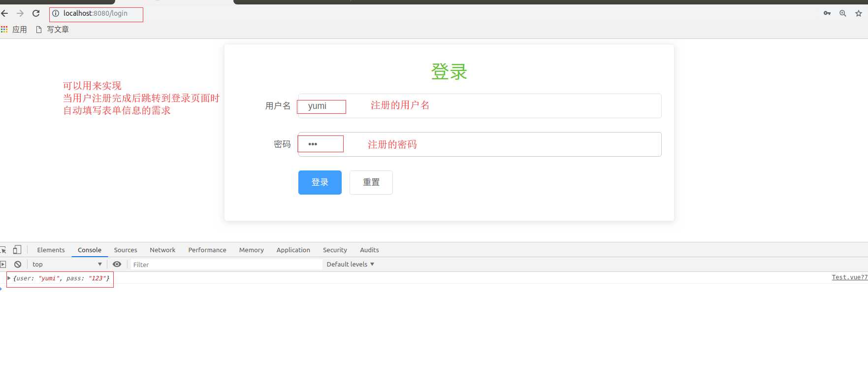The image size is (868, 369).
Task: Toggle the device toolbar icon in DevTools
Action: click(x=17, y=250)
